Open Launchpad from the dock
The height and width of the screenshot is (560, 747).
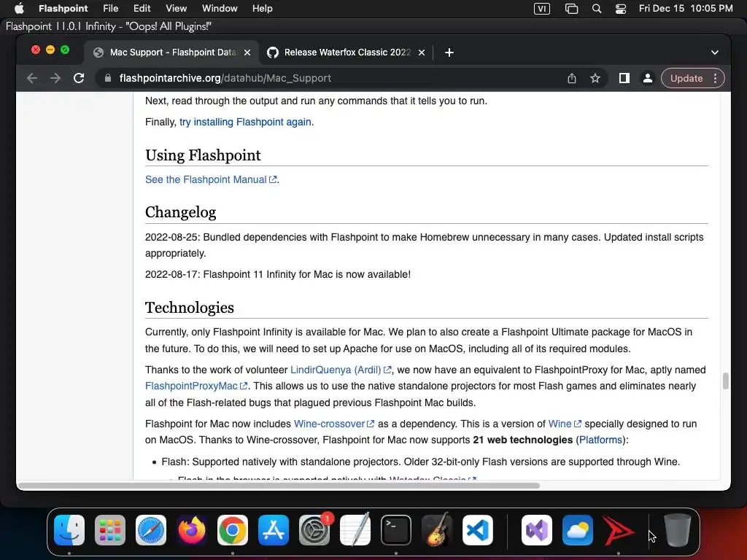coord(110,530)
